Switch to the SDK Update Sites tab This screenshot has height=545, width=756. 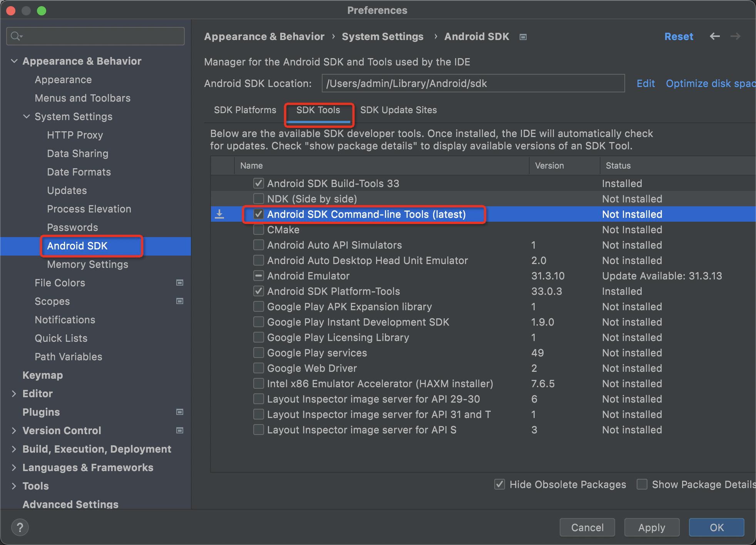398,110
